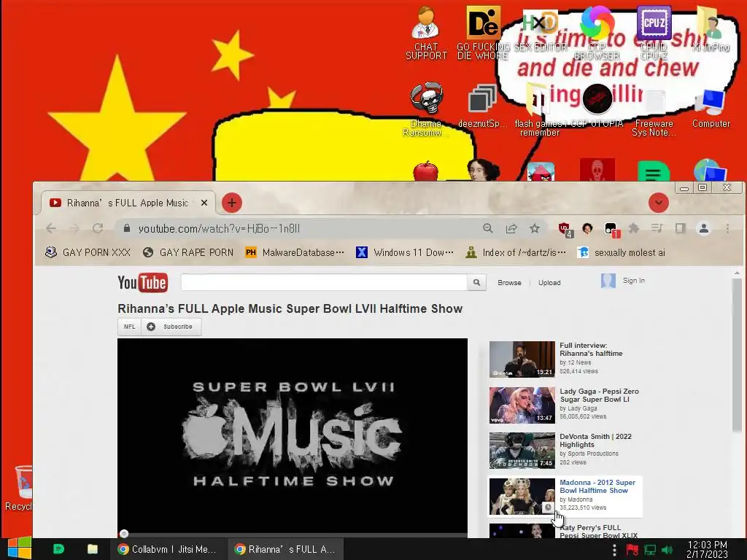Open the Browse link on YouTube

509,282
